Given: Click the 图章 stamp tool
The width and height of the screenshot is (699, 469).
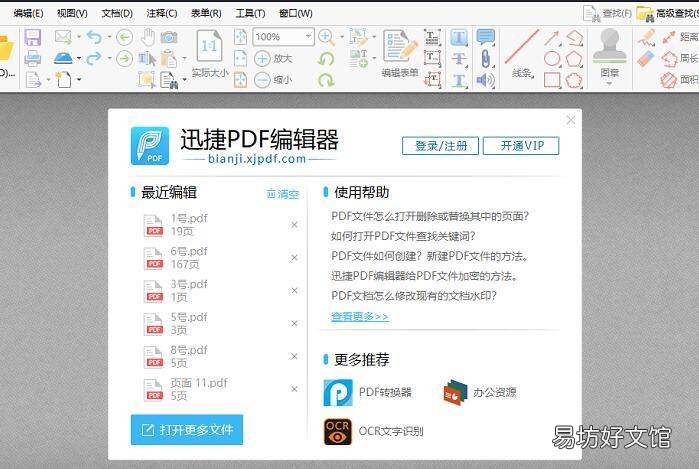Looking at the screenshot, I should tap(609, 56).
